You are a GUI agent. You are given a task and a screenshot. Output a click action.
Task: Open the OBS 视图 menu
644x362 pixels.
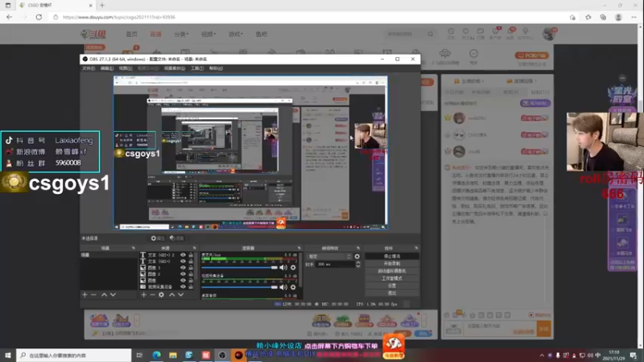126,68
